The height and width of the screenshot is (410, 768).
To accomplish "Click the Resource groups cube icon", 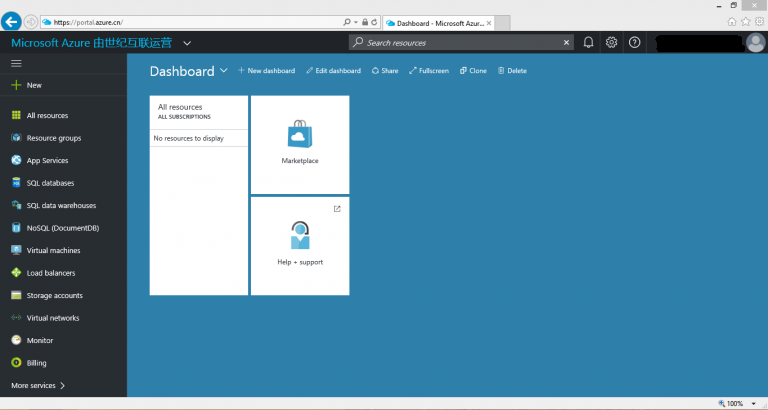I will (16, 138).
